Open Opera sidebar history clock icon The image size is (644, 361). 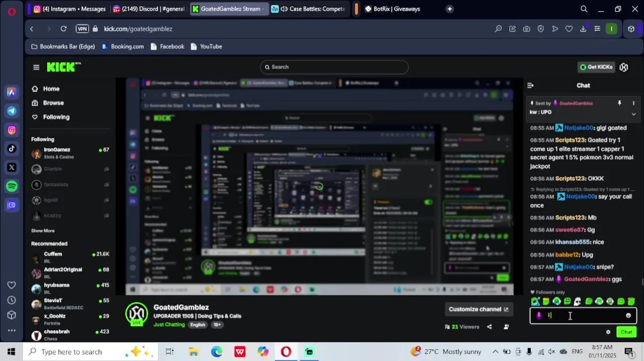(12, 300)
